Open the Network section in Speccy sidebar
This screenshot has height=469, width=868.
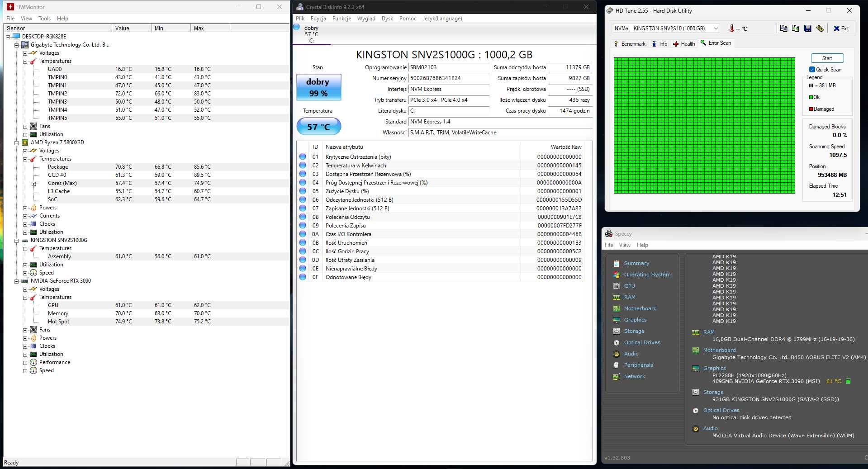635,376
